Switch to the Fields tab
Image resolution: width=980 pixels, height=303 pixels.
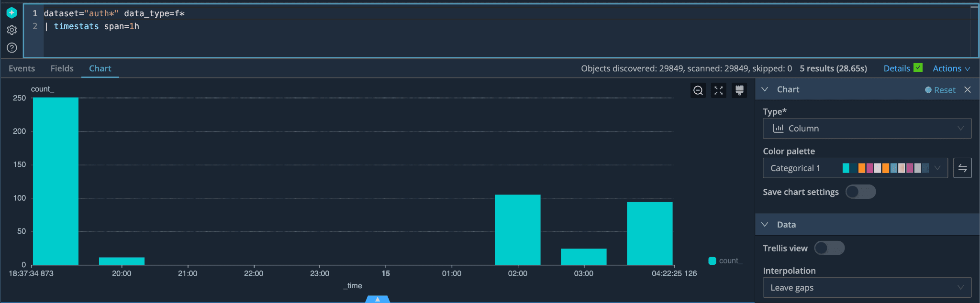(62, 68)
